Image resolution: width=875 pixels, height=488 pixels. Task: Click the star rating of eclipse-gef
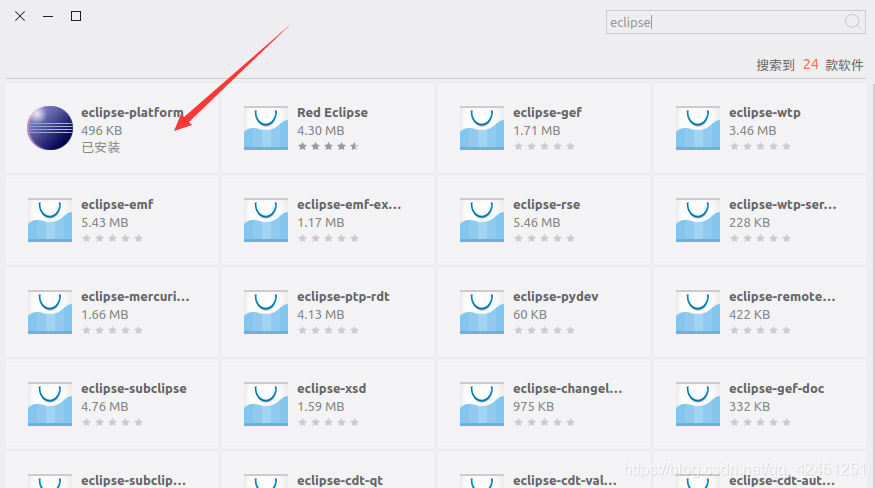544,146
